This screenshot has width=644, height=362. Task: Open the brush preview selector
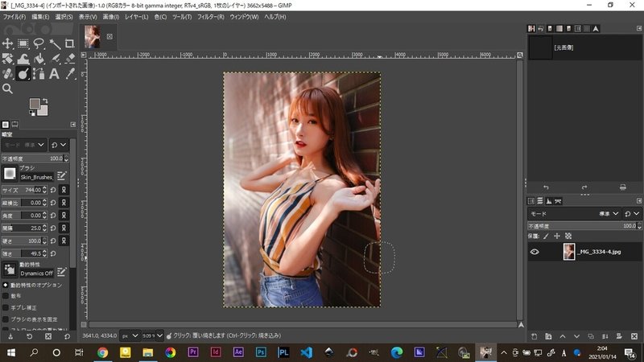(x=10, y=174)
